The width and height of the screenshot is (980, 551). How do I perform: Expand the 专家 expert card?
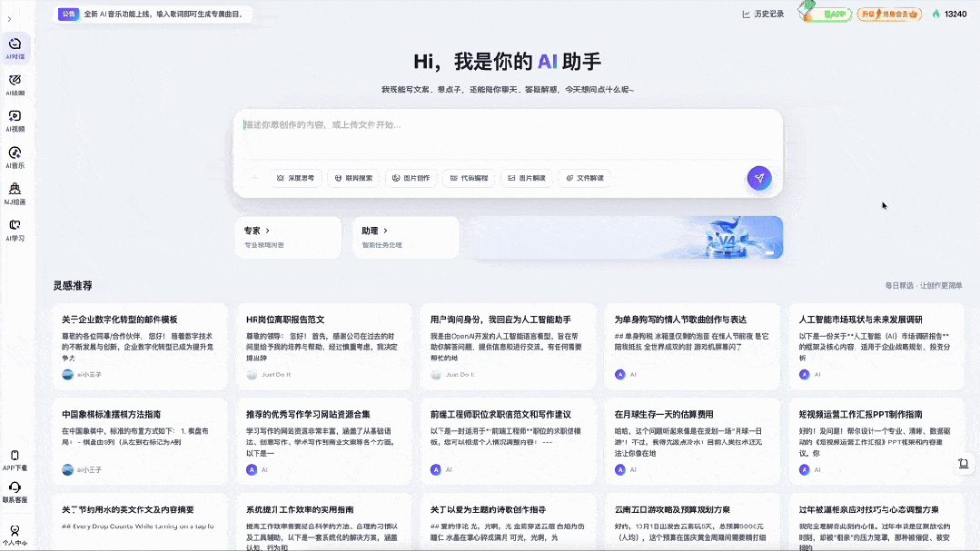click(288, 238)
